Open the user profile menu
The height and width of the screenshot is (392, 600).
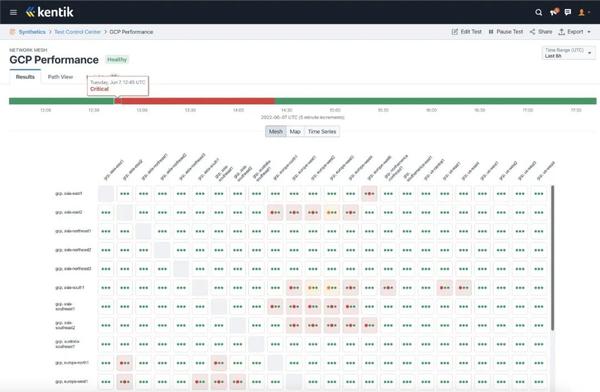pos(584,12)
